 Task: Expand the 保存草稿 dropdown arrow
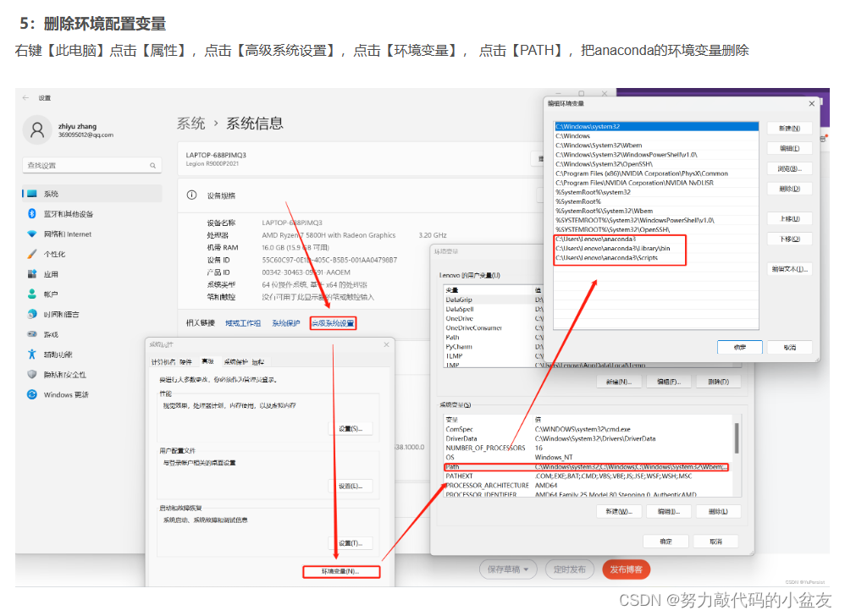coord(526,569)
